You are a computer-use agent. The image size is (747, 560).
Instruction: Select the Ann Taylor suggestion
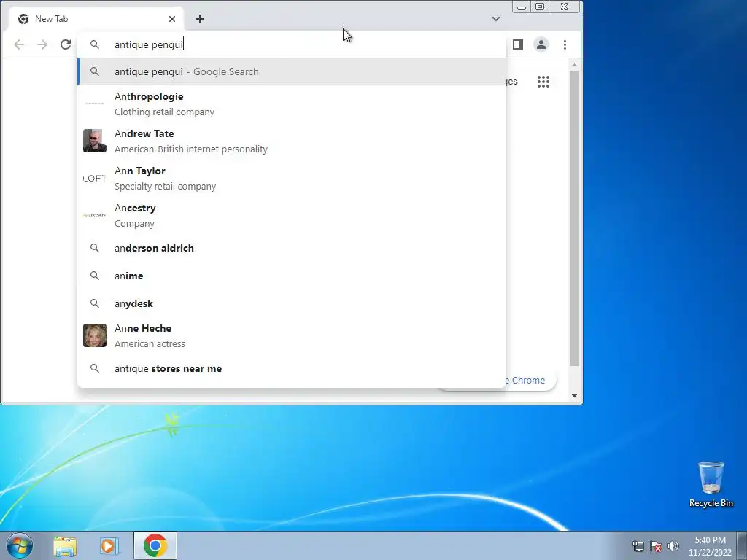(x=292, y=178)
